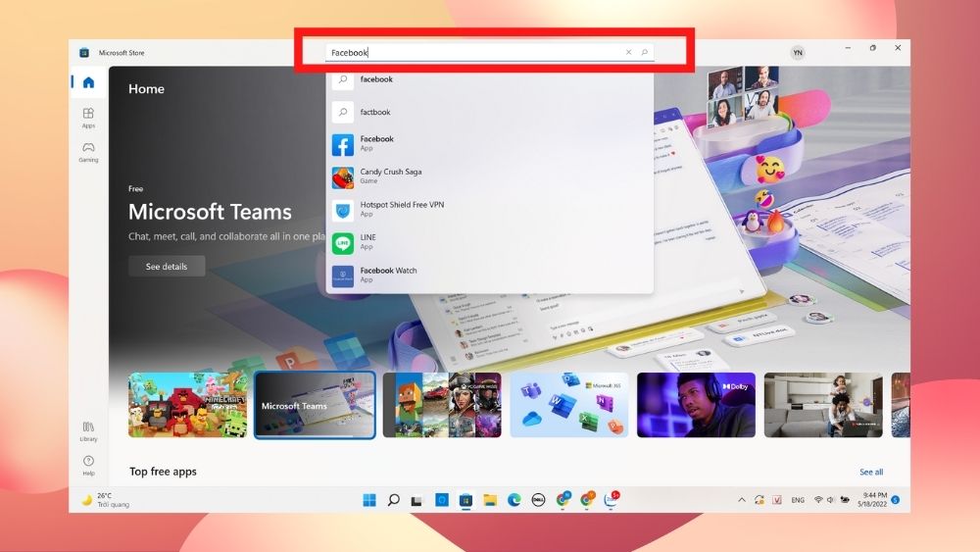Open the See all link
Viewport: 980px width, 552px height.
[x=870, y=472]
